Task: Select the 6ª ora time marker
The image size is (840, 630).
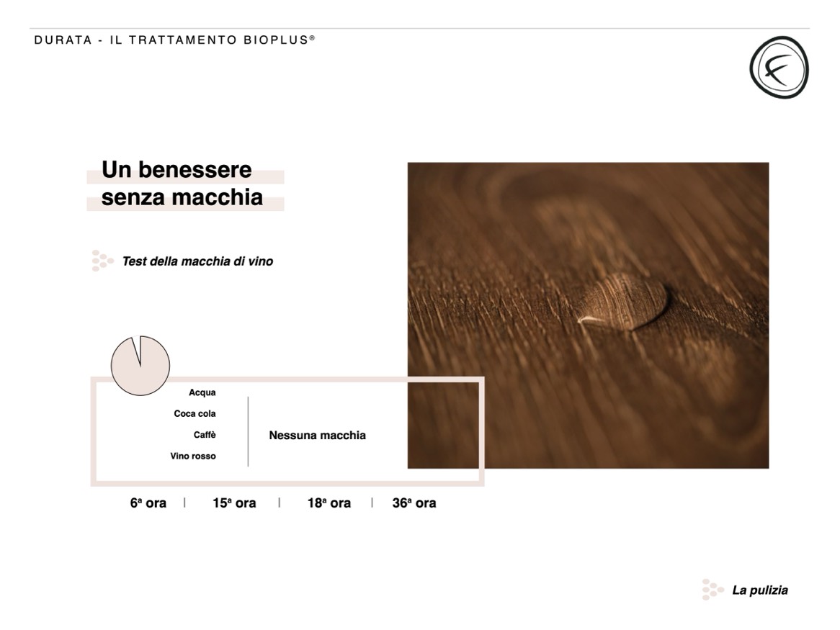Action: click(x=148, y=503)
